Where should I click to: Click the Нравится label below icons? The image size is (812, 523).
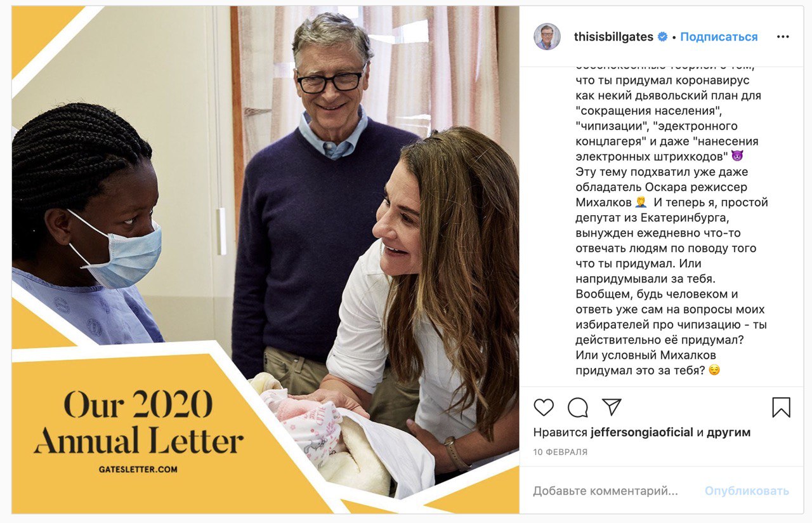coord(560,432)
